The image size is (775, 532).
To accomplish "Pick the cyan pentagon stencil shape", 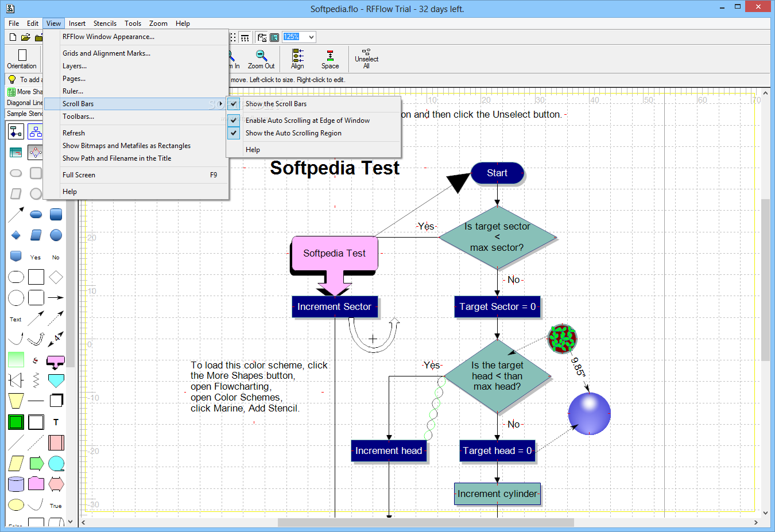I will (x=56, y=380).
